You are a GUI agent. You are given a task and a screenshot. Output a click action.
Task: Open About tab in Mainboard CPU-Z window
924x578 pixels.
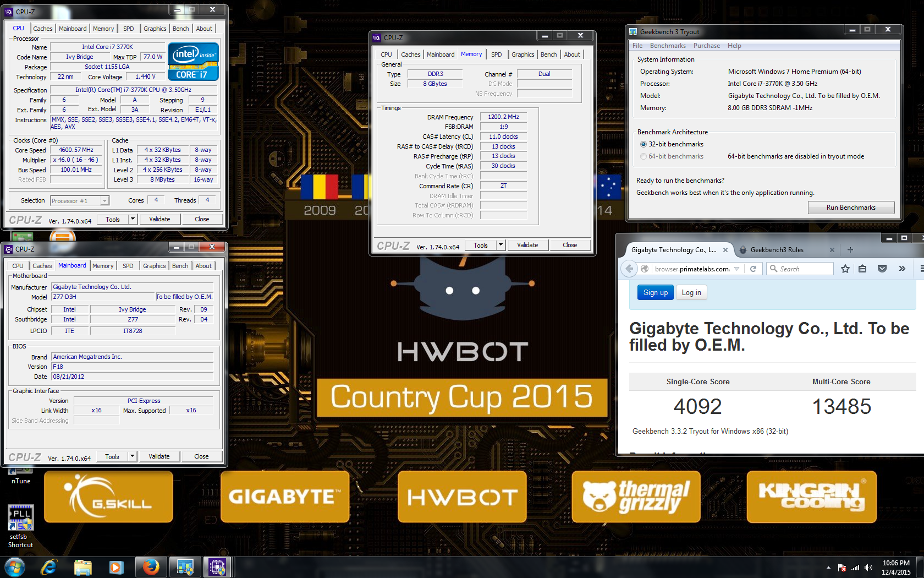(x=204, y=266)
